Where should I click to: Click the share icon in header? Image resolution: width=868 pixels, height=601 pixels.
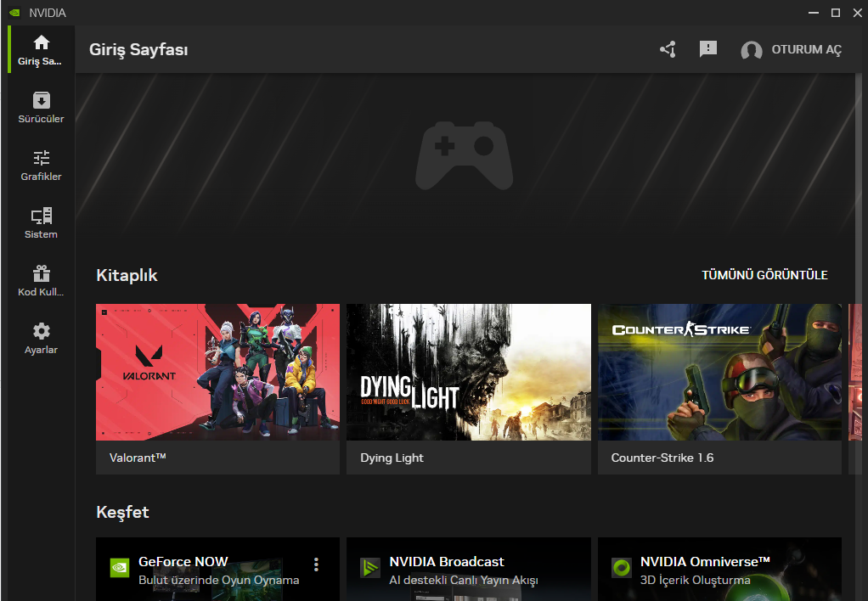(668, 49)
